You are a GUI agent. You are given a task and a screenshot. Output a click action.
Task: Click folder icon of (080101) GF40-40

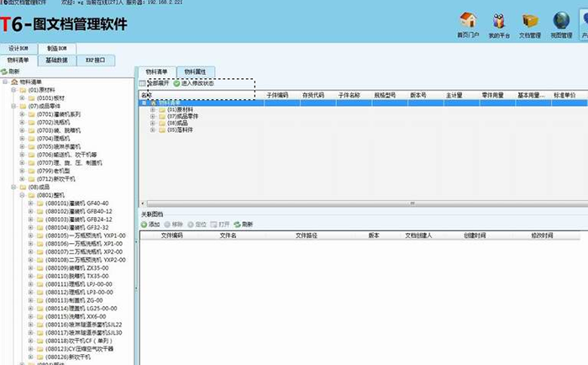tap(40, 204)
